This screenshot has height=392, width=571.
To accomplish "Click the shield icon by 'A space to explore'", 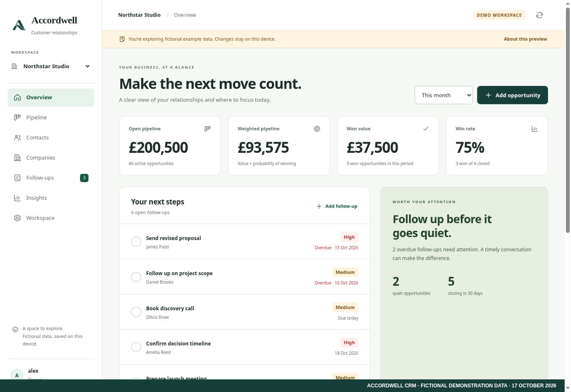I will tap(15, 329).
